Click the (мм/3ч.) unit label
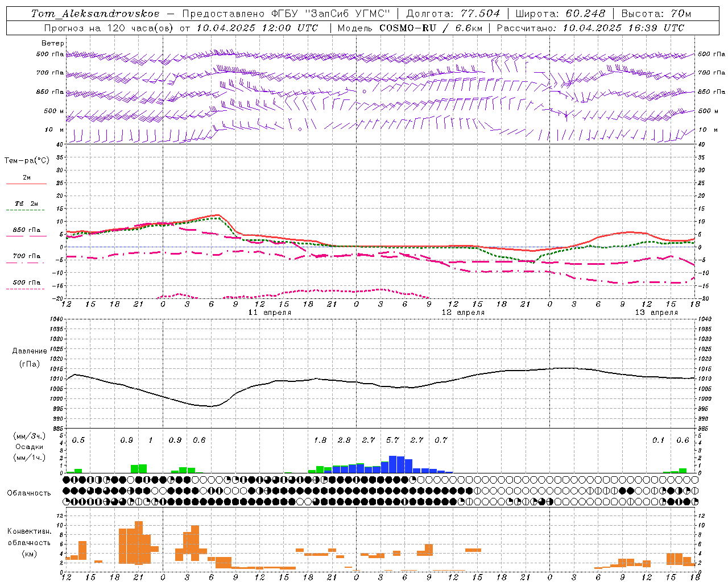Screen dimensions: 728x582 pos(30,436)
